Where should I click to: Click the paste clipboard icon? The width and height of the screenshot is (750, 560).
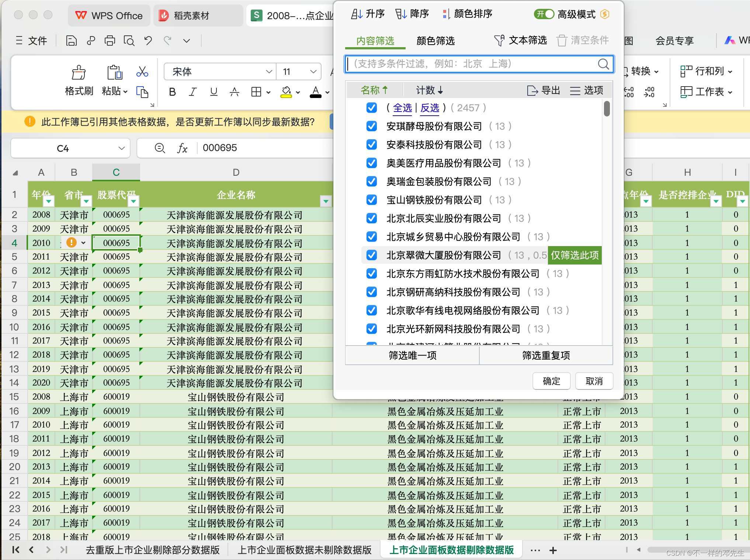(x=115, y=73)
